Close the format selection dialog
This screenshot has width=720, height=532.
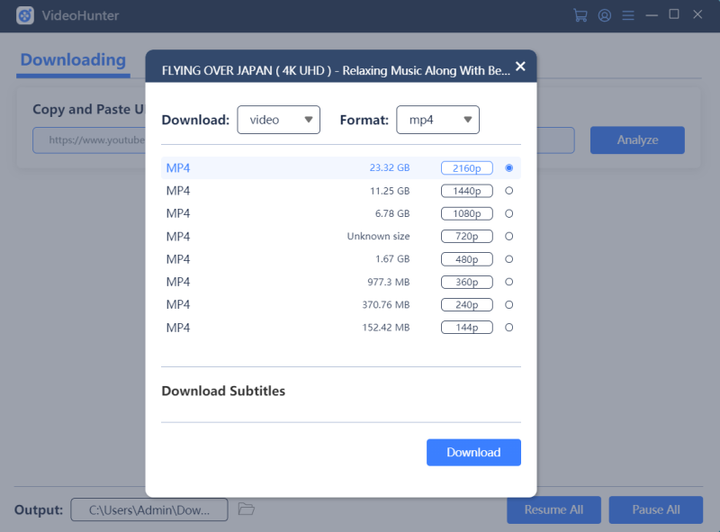click(520, 67)
